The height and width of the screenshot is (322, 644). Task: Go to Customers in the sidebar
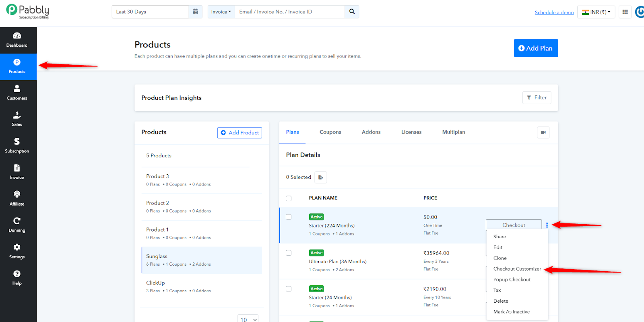point(17,93)
